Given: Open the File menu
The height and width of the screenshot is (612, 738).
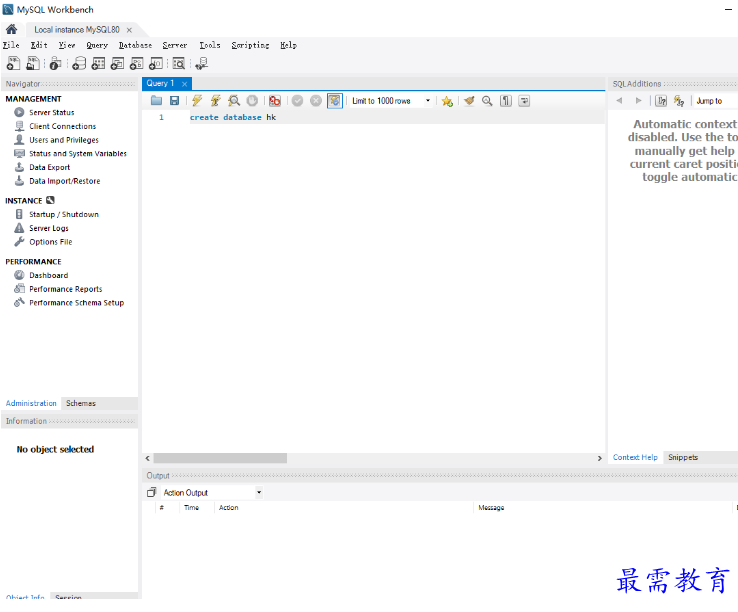Looking at the screenshot, I should pyautogui.click(x=11, y=45).
